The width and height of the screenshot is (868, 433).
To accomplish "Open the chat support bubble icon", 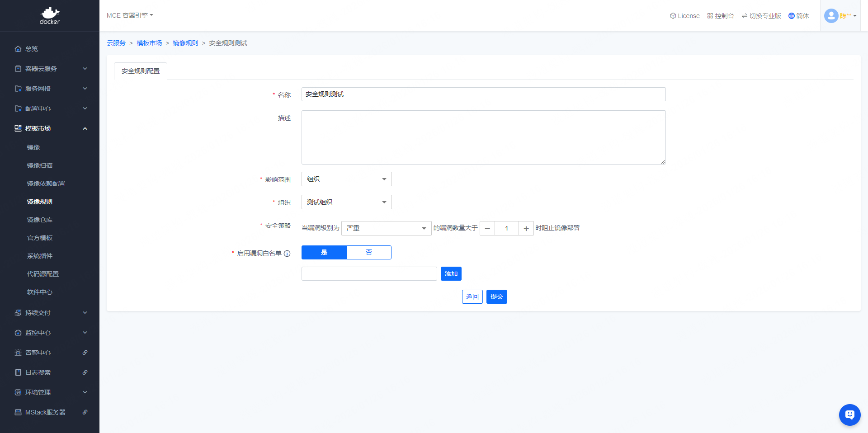I will coord(849,414).
